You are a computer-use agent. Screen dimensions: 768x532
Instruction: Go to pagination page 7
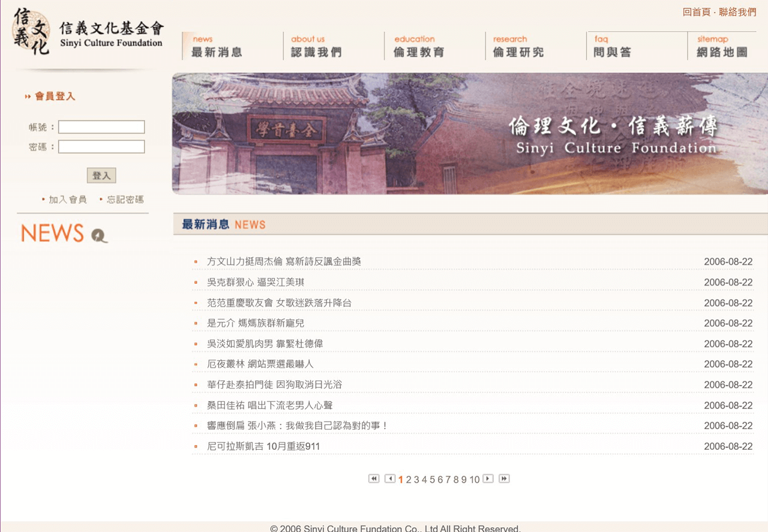pyautogui.click(x=448, y=479)
